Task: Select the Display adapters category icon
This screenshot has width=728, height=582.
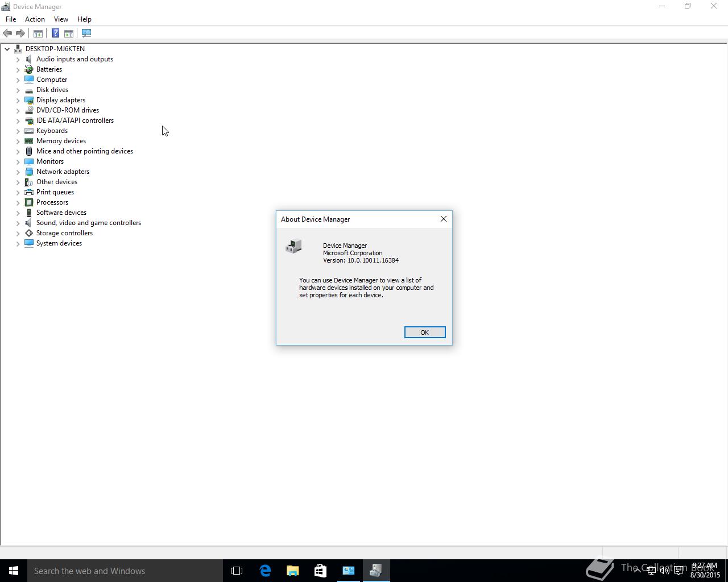Action: [x=29, y=100]
